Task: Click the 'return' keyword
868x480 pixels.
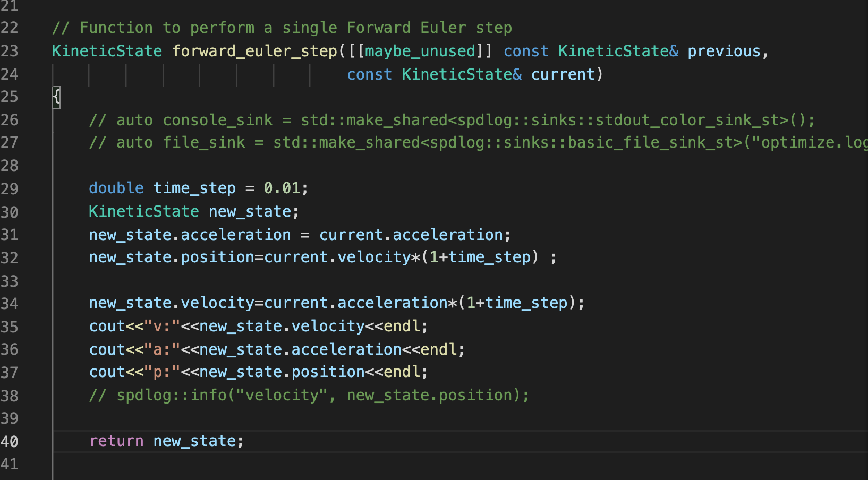Action: pos(116,441)
